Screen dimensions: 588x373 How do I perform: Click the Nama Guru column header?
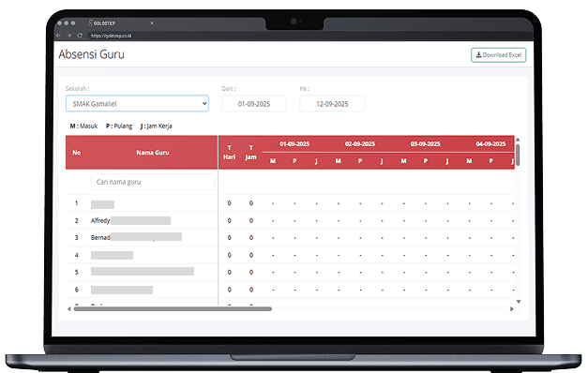click(153, 153)
